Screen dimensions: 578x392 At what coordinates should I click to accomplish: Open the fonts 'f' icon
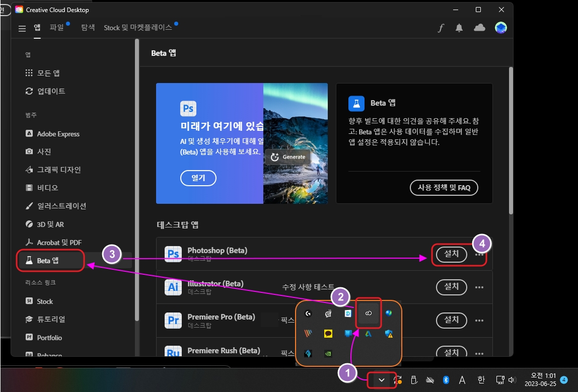441,28
